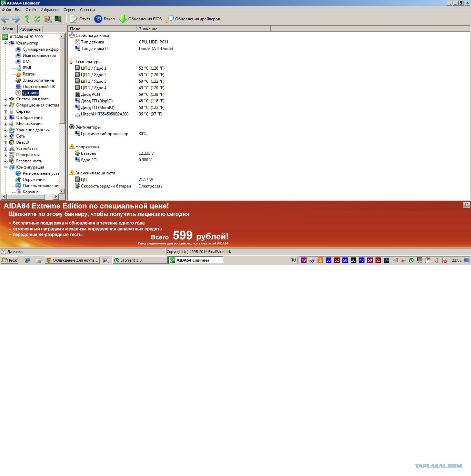Open the green monitor graph toolbar icon
The width and height of the screenshot is (471, 476).
(58, 19)
